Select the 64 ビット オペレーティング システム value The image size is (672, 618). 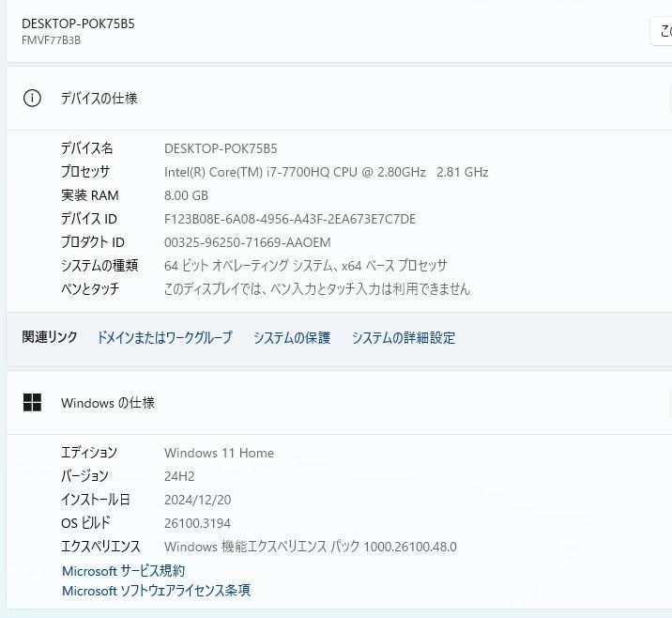tap(306, 266)
